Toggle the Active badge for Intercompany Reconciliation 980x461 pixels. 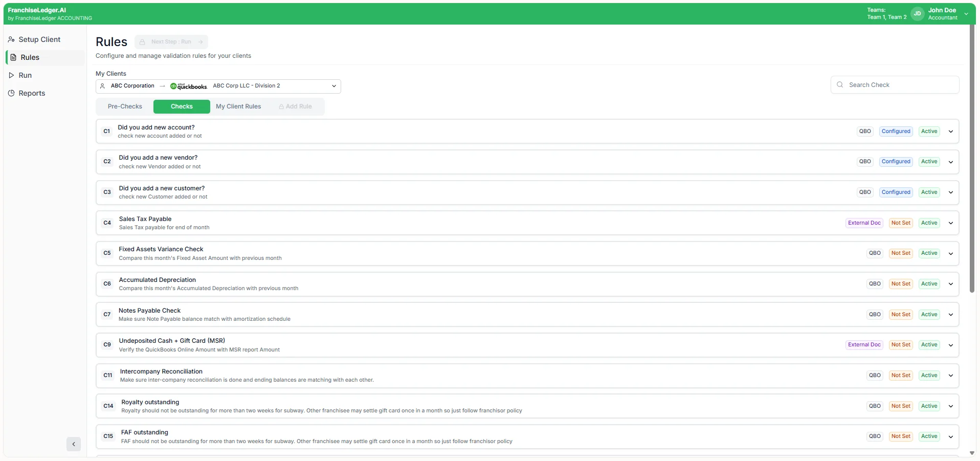pyautogui.click(x=929, y=375)
